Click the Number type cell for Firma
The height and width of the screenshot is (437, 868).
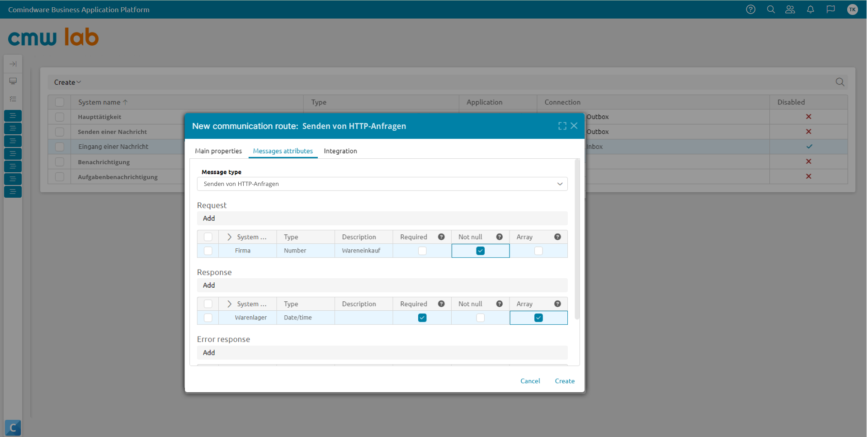pos(306,251)
